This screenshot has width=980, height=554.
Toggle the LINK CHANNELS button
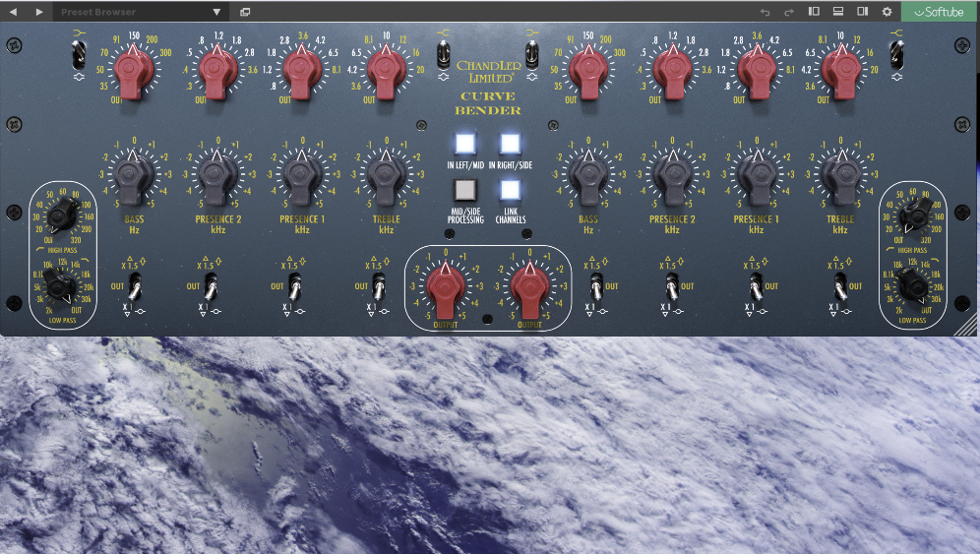click(510, 190)
